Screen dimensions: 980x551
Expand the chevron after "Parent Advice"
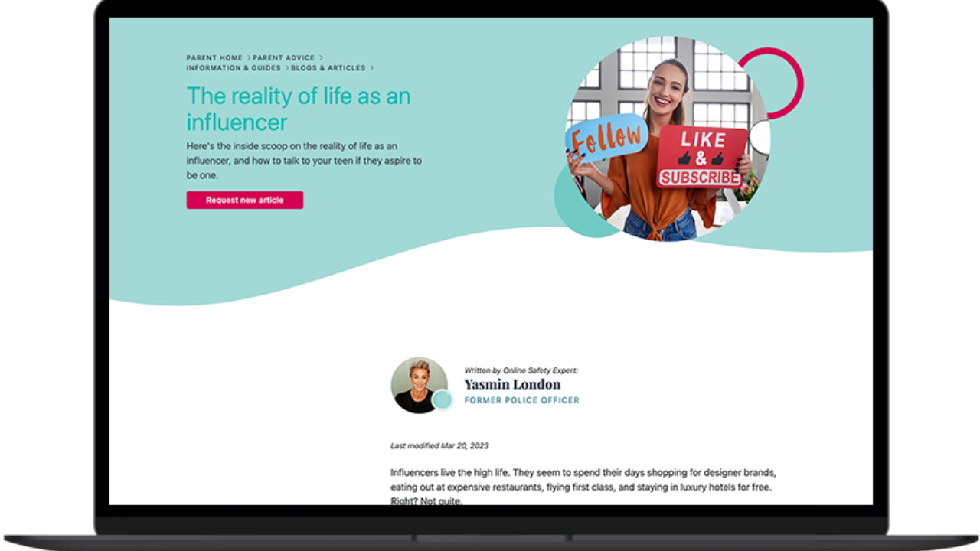[320, 57]
